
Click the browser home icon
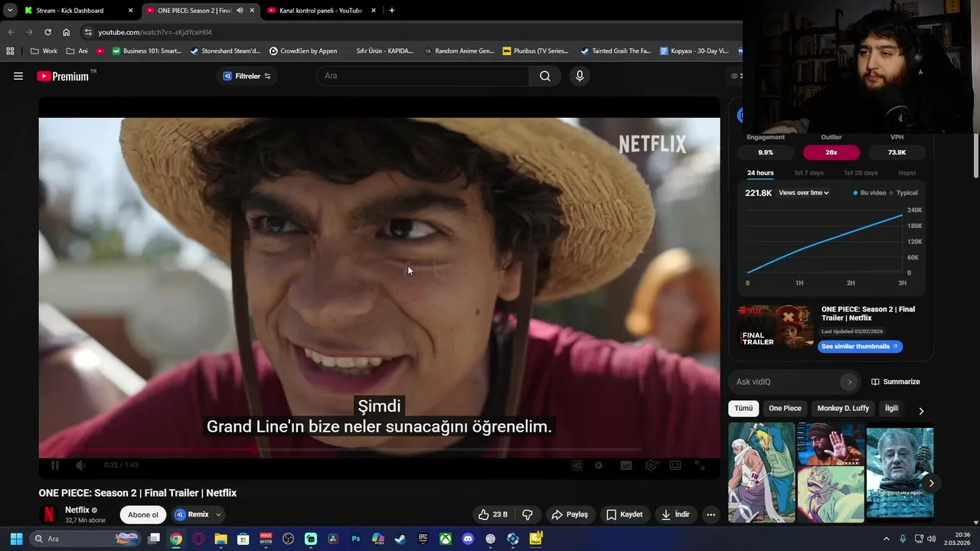tap(67, 32)
